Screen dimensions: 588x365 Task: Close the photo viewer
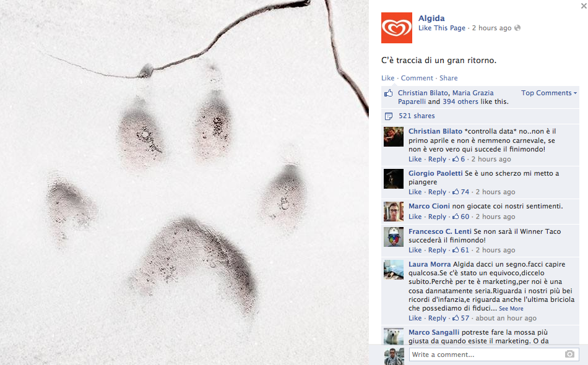pyautogui.click(x=584, y=6)
